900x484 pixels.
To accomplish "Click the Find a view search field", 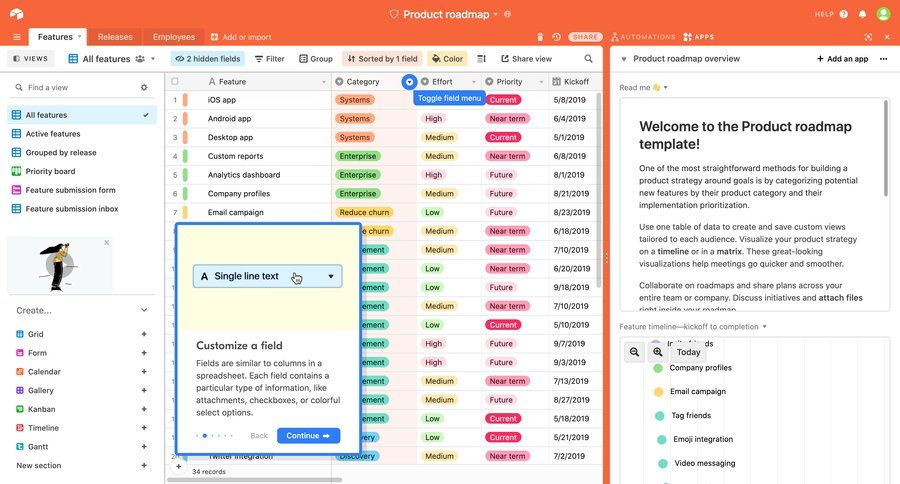I will [75, 87].
